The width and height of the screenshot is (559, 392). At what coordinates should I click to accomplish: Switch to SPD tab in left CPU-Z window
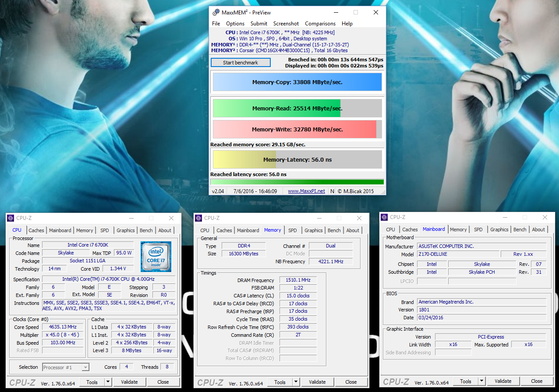point(105,230)
